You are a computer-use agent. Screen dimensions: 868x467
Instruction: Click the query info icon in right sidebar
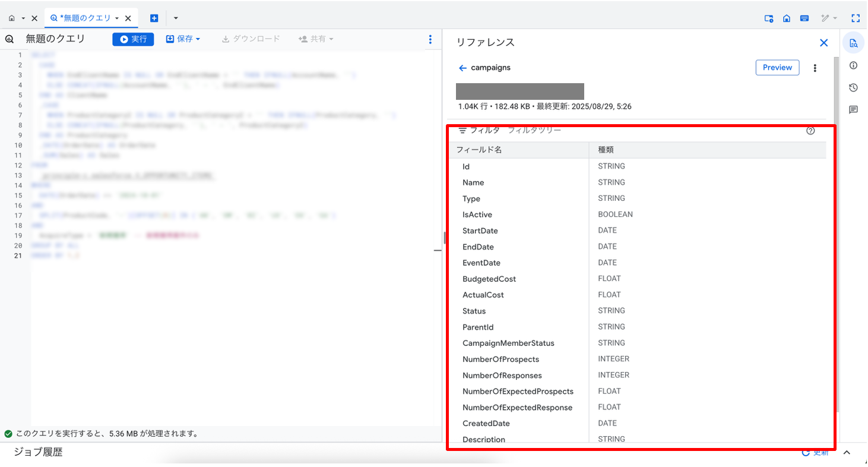853,65
